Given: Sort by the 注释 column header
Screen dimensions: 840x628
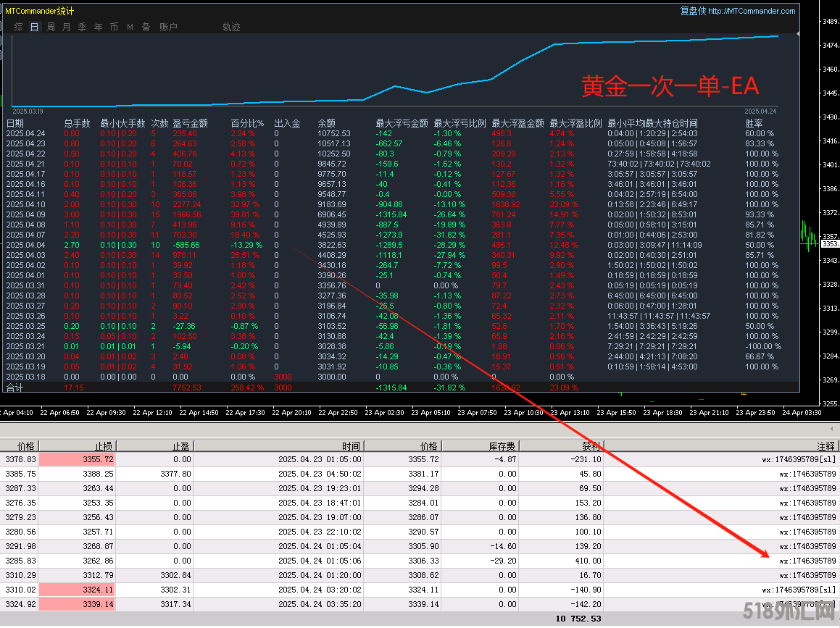Looking at the screenshot, I should click(x=721, y=446).
